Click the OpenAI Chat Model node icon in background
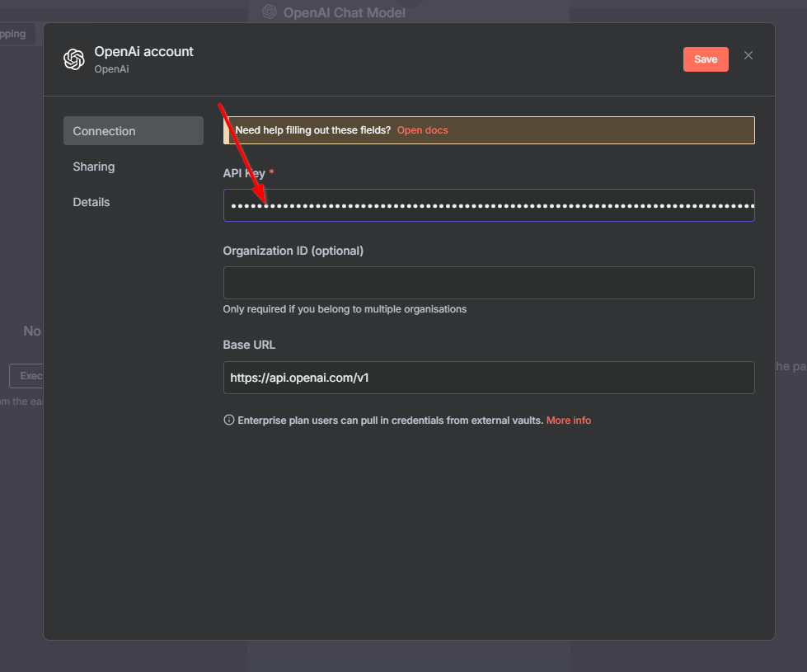 click(x=270, y=12)
